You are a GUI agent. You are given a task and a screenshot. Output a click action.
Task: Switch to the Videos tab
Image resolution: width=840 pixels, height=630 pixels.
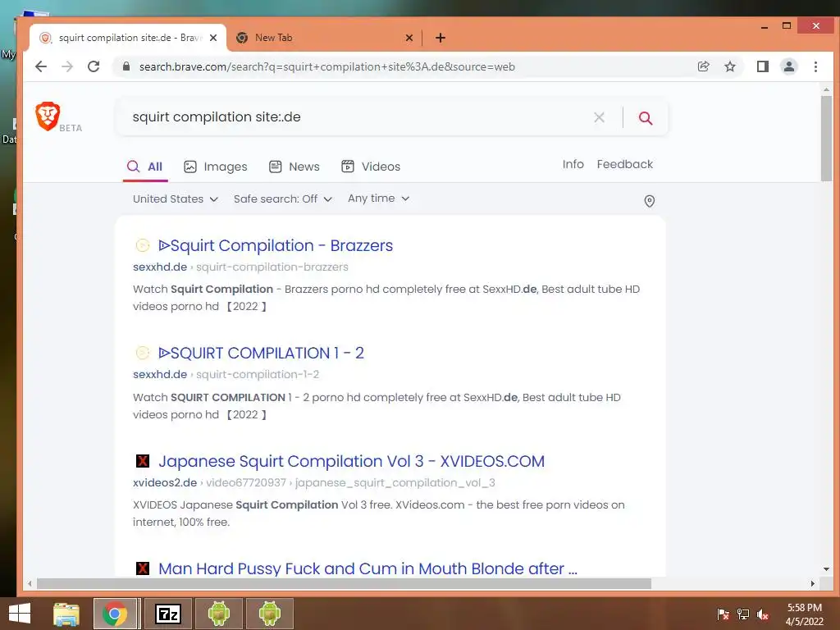pos(371,167)
